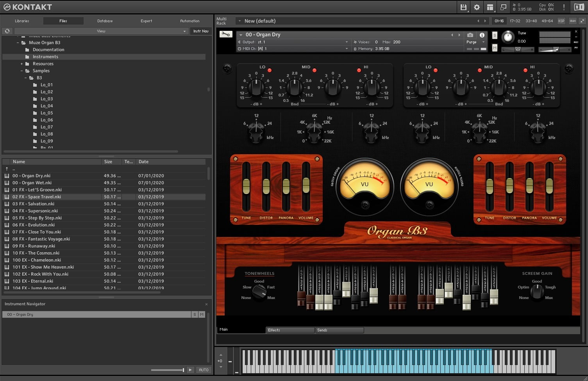Open the Documentation folder

[48, 50]
